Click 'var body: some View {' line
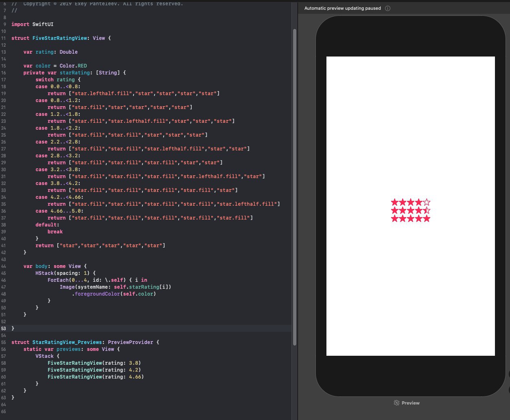Image resolution: width=510 pixels, height=420 pixels. [x=55, y=266]
